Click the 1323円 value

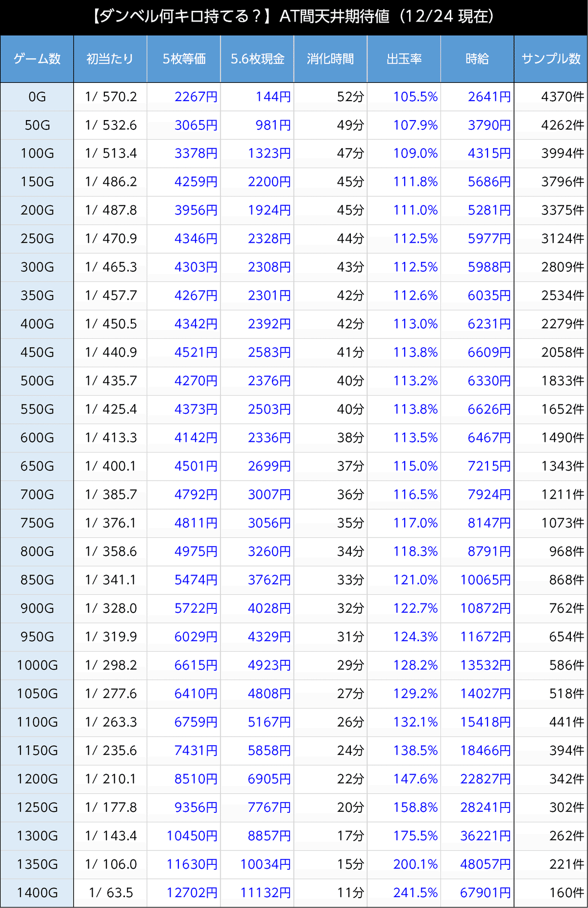(269, 154)
